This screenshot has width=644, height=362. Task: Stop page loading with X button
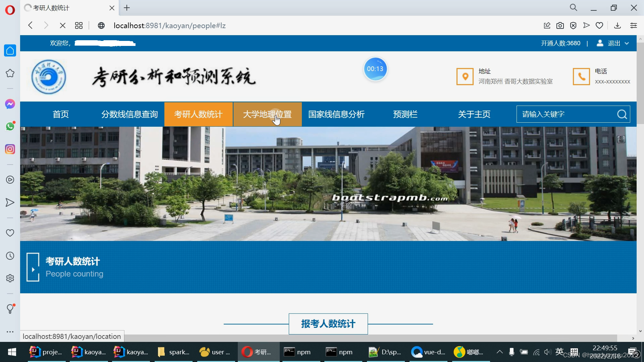point(63,25)
